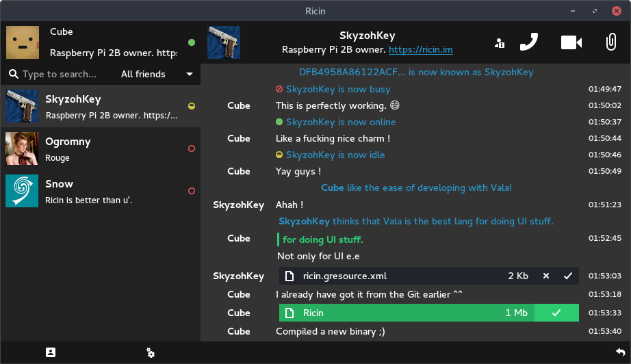
Task: Open settings with the gears icon
Action: point(151,352)
